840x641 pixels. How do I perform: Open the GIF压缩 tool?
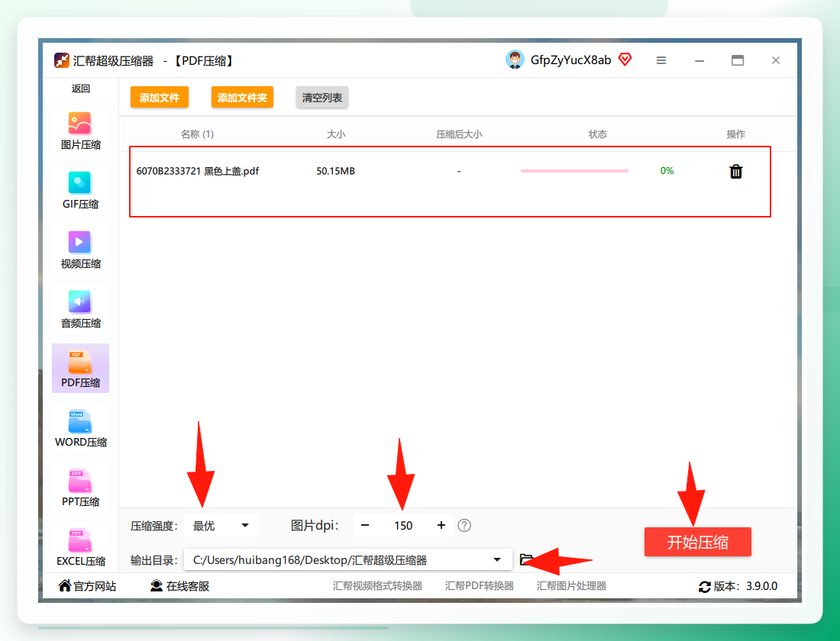coord(80,191)
